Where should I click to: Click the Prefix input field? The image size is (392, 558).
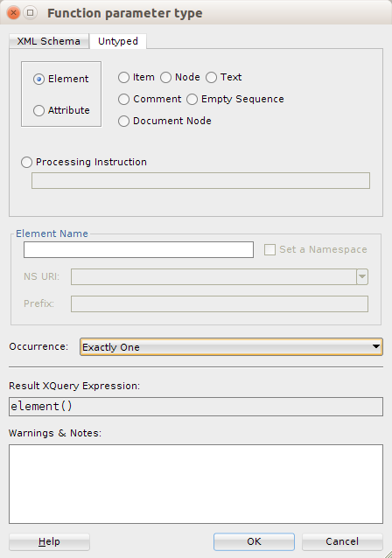[220, 303]
